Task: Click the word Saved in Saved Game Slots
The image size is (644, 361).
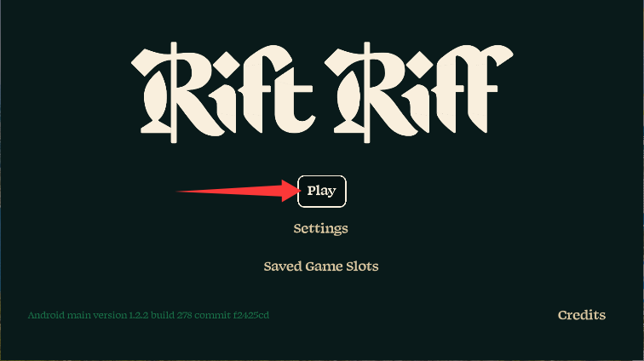Action: (283, 266)
